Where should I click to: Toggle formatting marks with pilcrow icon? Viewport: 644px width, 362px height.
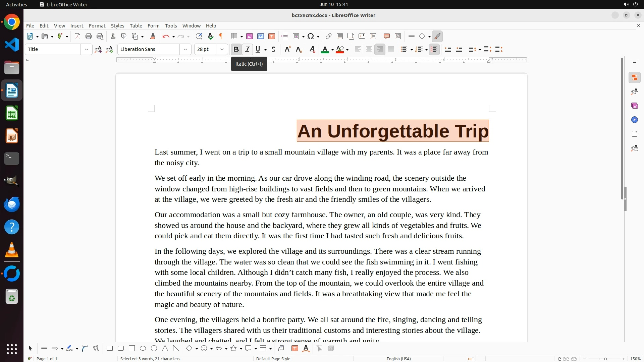pyautogui.click(x=221, y=37)
